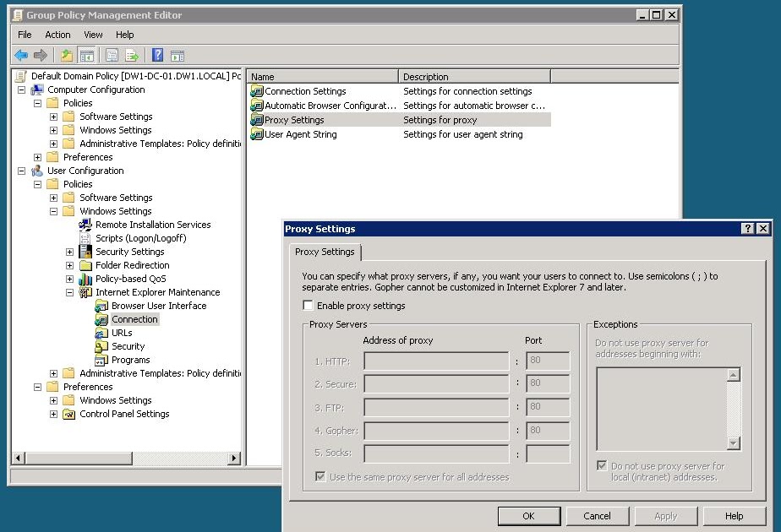Expand Software Settings under Computer Configuration

point(53,117)
